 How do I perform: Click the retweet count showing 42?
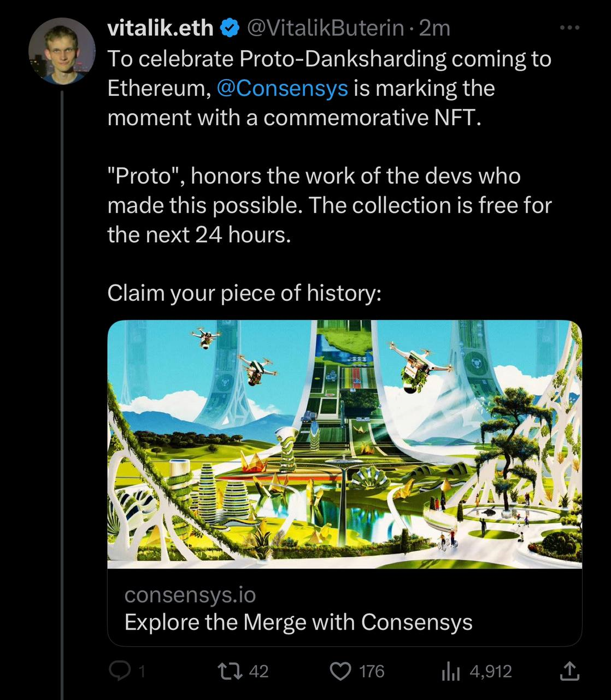[x=259, y=671]
